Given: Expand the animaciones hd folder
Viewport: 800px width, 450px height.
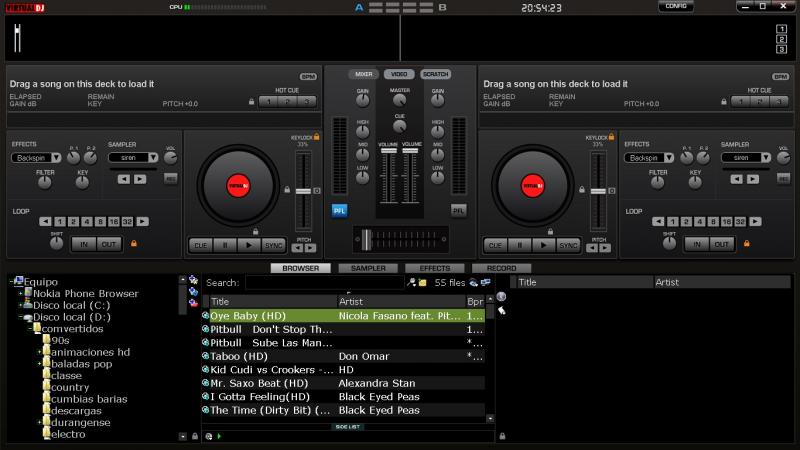Looking at the screenshot, I should tap(39, 352).
